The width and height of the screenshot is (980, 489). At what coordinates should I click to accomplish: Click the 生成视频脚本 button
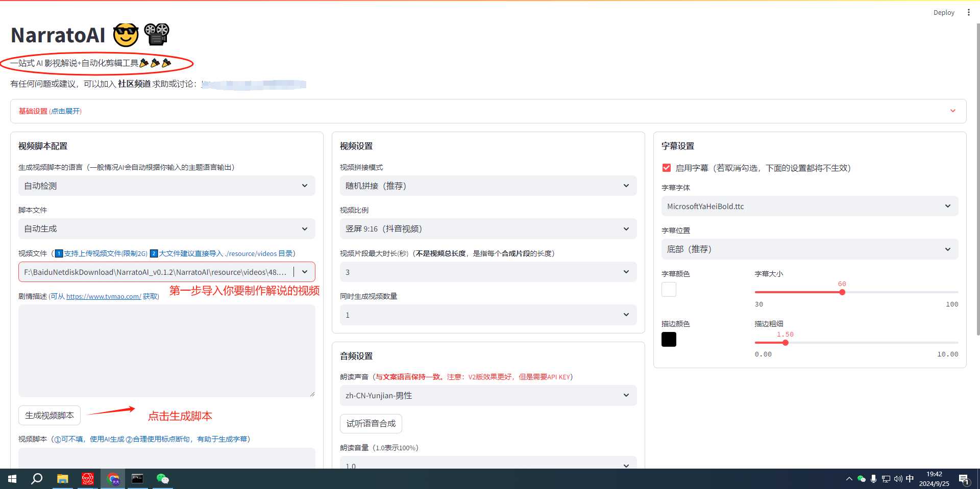pos(50,416)
